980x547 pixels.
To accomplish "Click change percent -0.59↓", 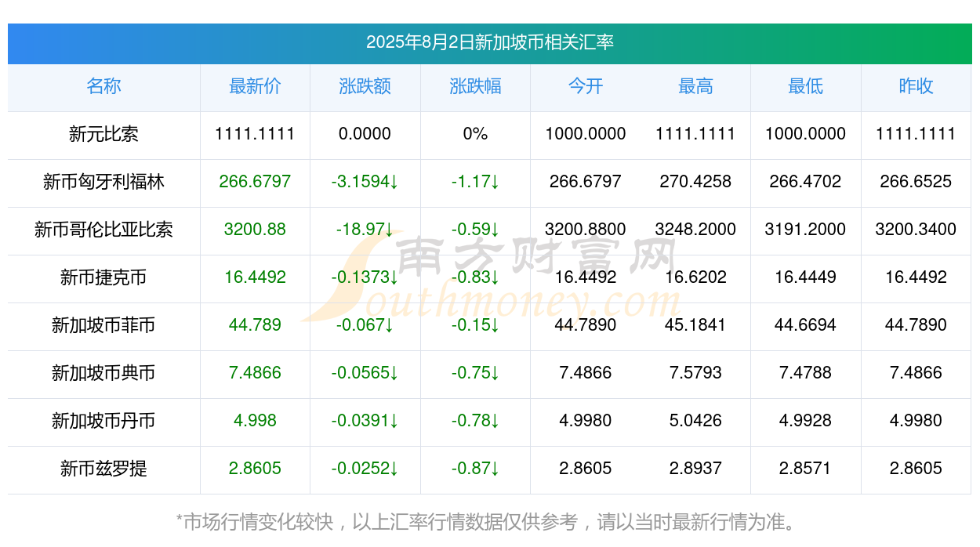I will (475, 230).
